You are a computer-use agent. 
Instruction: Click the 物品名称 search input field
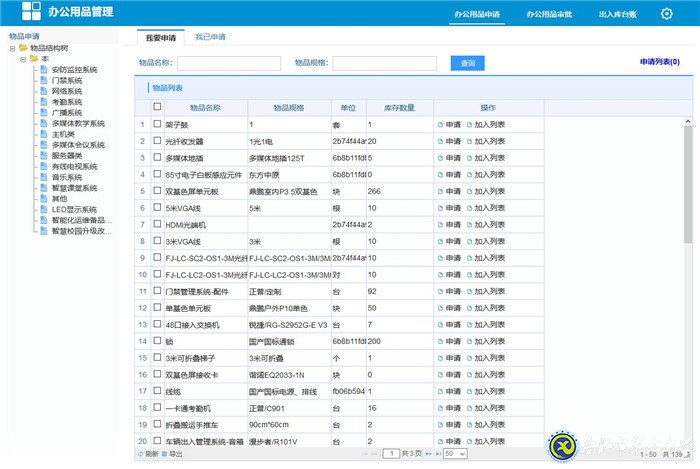point(229,63)
